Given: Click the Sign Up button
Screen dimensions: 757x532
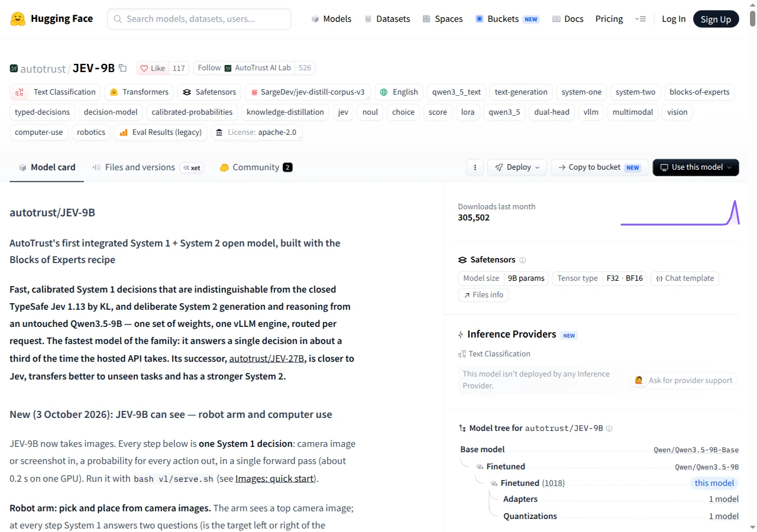Looking at the screenshot, I should pyautogui.click(x=716, y=19).
